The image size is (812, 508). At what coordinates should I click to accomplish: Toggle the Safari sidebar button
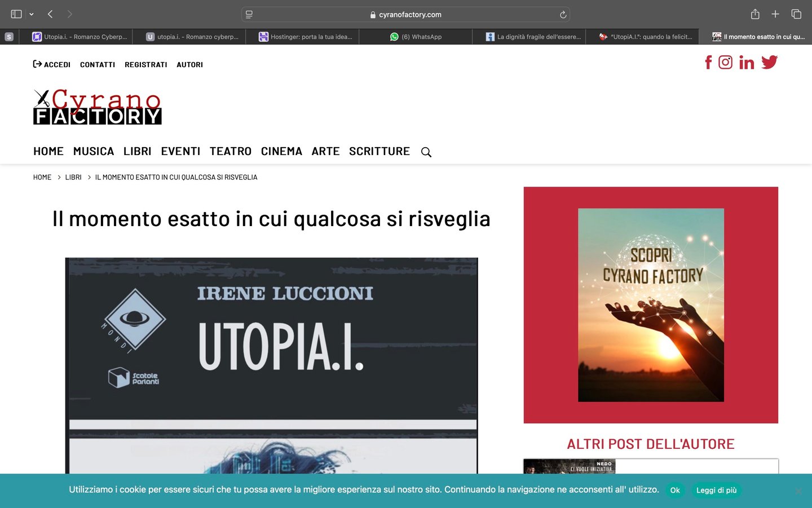coord(16,14)
